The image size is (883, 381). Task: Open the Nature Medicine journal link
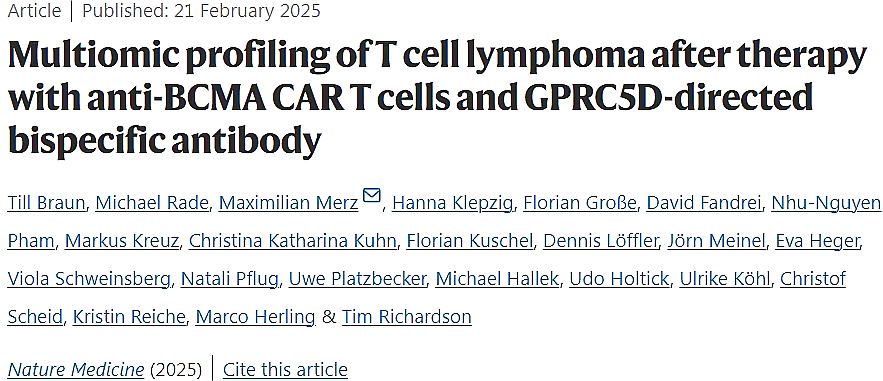76,370
